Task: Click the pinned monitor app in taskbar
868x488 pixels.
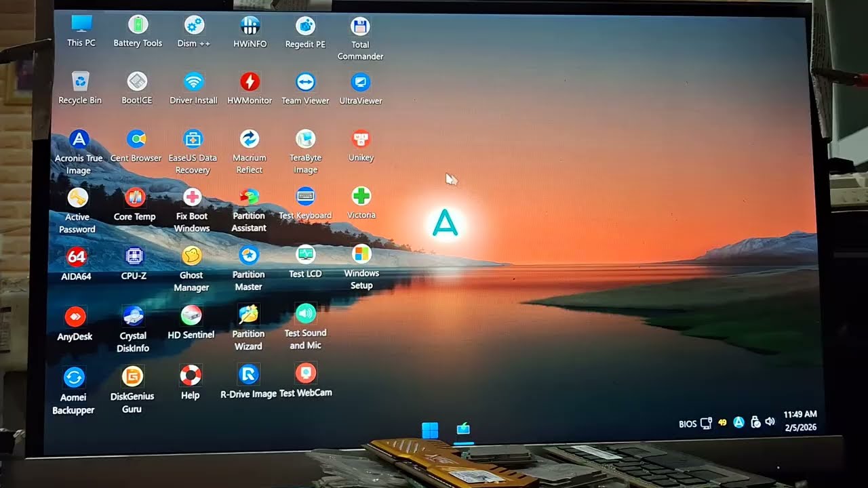Action: tap(464, 429)
